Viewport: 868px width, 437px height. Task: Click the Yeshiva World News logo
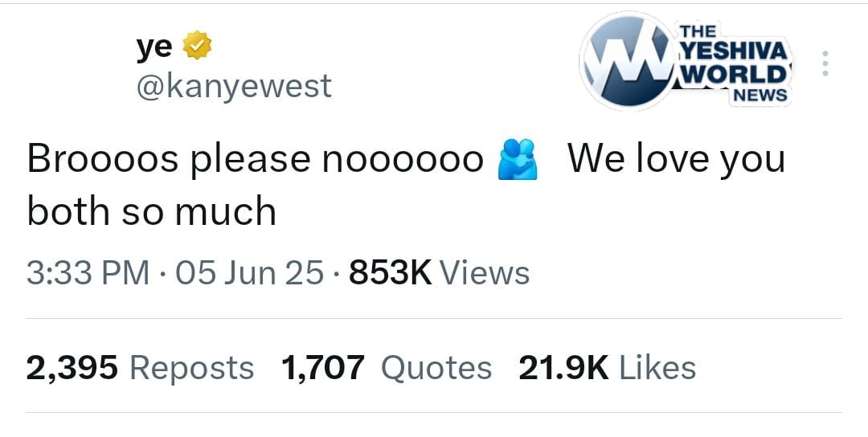coord(686,61)
